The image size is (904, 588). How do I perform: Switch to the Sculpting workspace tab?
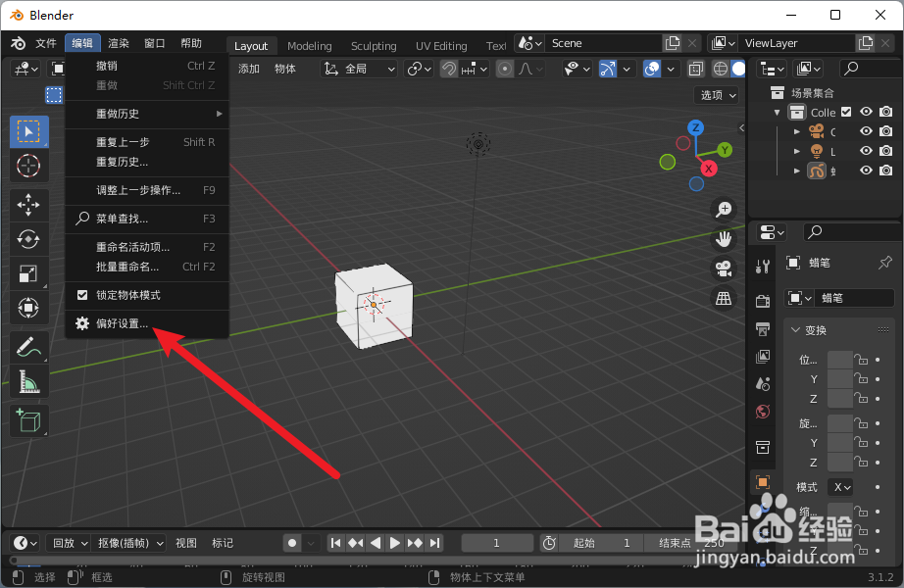[374, 46]
